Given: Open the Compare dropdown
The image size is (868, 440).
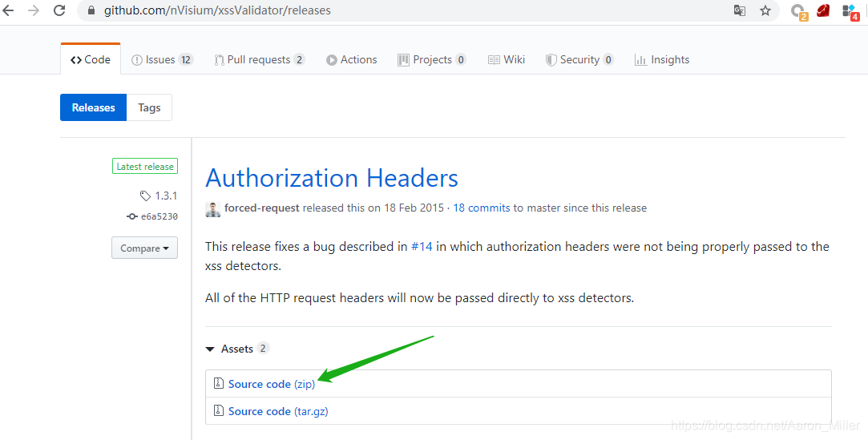Looking at the screenshot, I should coord(144,248).
